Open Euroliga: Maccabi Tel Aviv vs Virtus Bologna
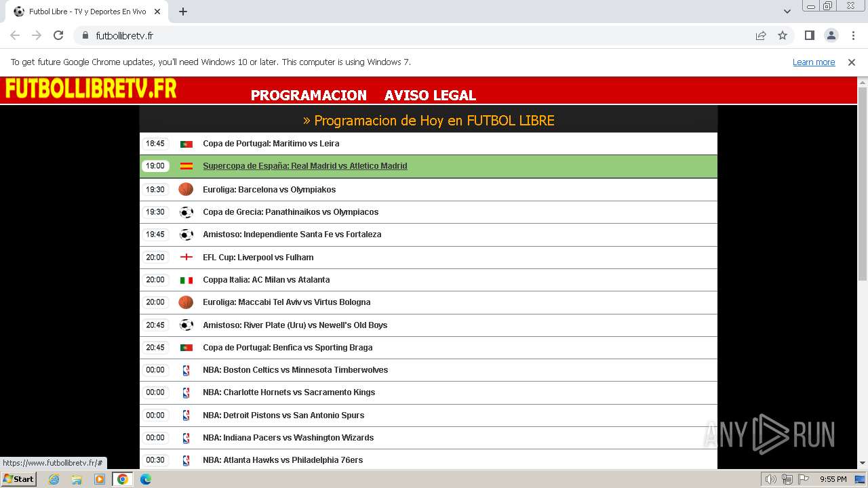This screenshot has width=868, height=488. 286,302
